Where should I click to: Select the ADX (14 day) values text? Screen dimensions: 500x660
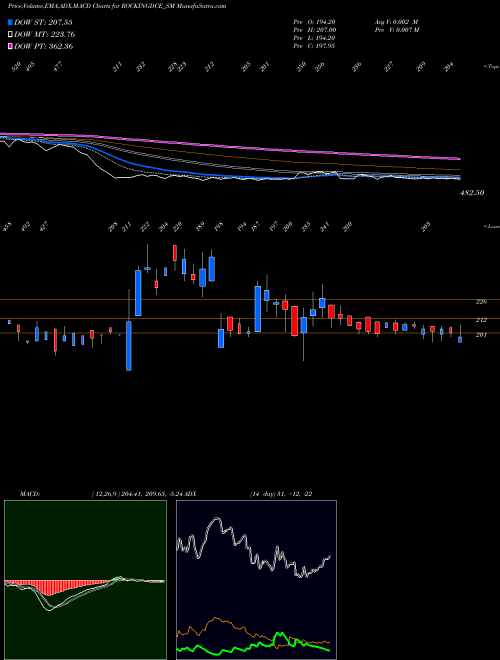coord(281,494)
